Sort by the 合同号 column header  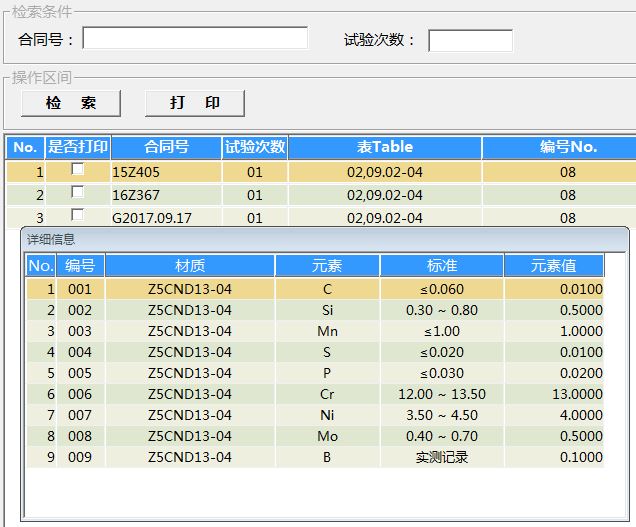click(166, 147)
